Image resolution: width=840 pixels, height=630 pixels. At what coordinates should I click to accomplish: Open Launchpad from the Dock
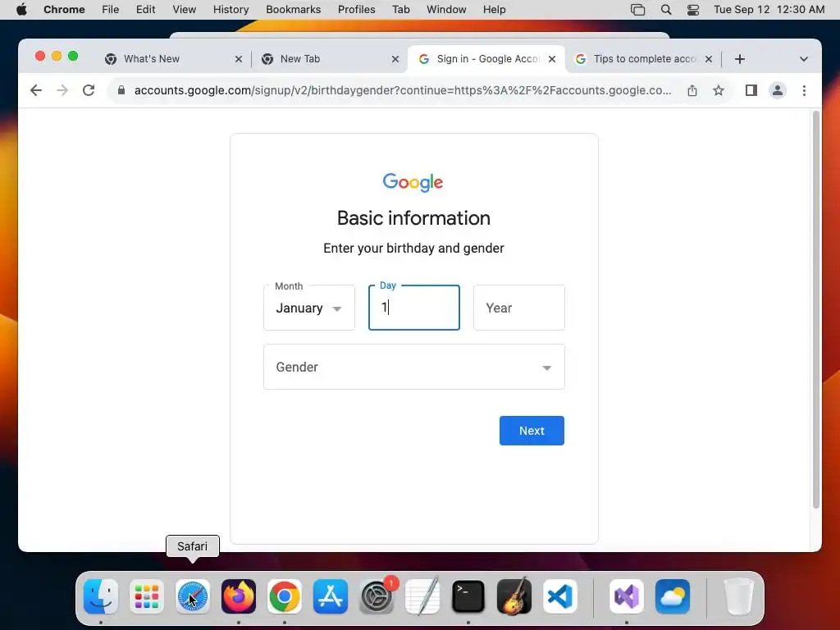point(147,596)
